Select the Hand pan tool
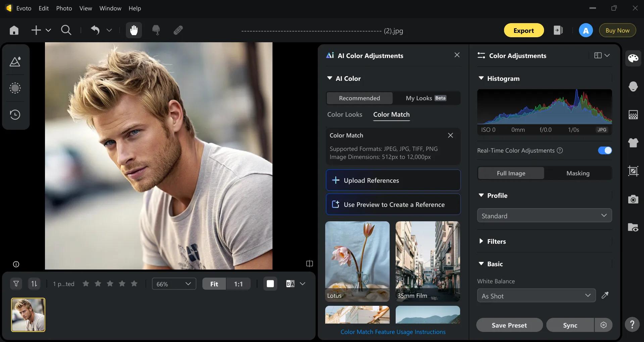Image resolution: width=644 pixels, height=342 pixels. 134,30
